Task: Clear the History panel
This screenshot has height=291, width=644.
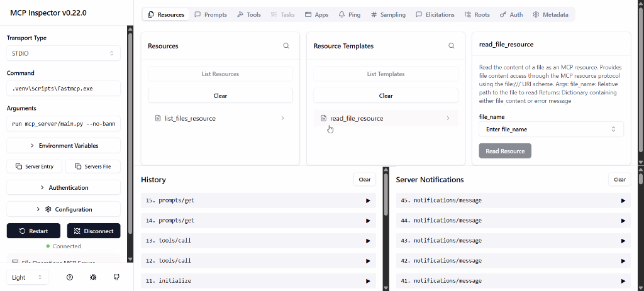Action: 365,179
